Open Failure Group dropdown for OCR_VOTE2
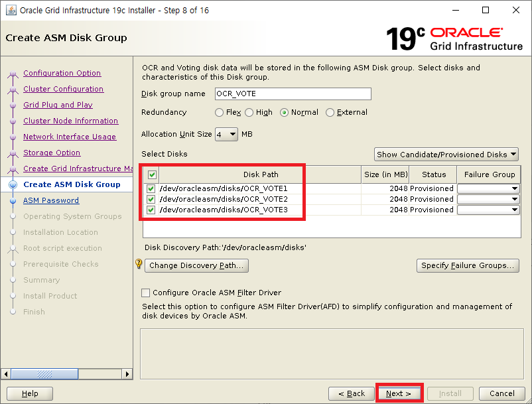This screenshot has height=404, width=532. tap(488, 199)
